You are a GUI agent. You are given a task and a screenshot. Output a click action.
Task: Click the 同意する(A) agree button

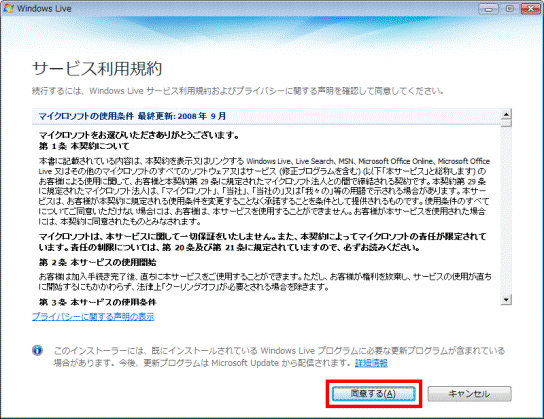coord(373,394)
